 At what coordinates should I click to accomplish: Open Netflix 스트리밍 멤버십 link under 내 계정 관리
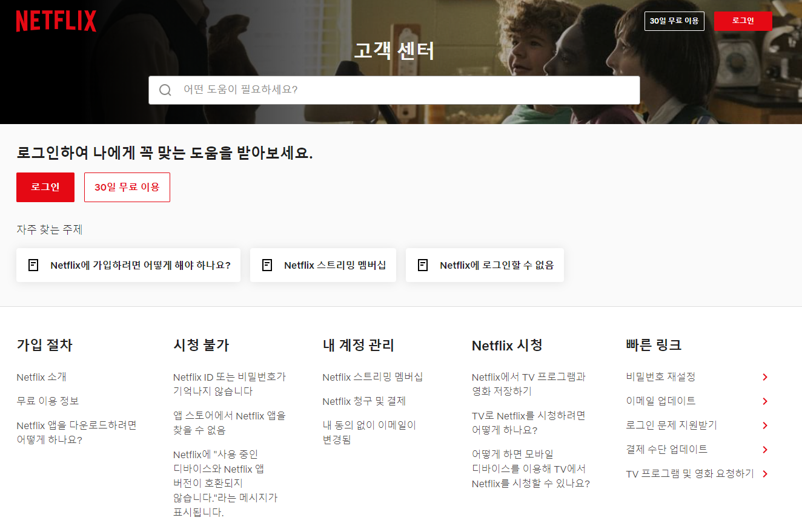373,377
